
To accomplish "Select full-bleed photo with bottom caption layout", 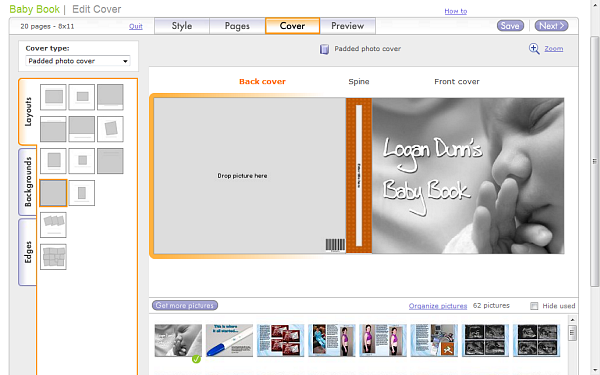I will [110, 97].
